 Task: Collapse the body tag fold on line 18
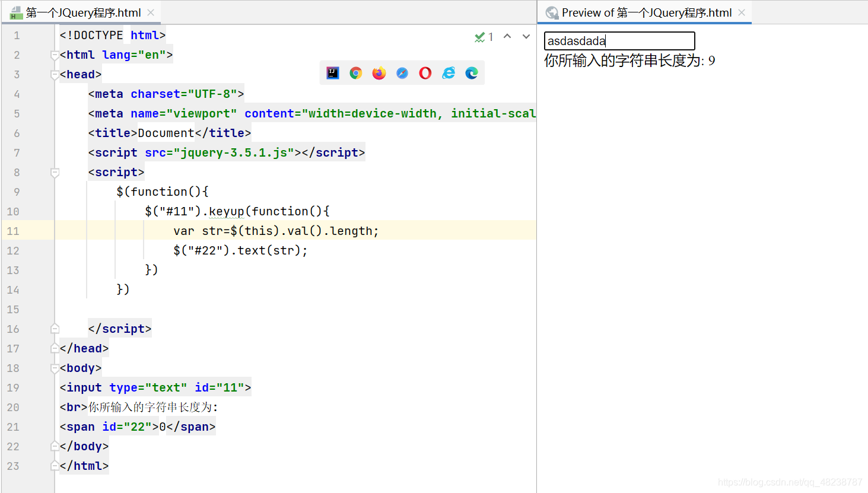pyautogui.click(x=55, y=368)
